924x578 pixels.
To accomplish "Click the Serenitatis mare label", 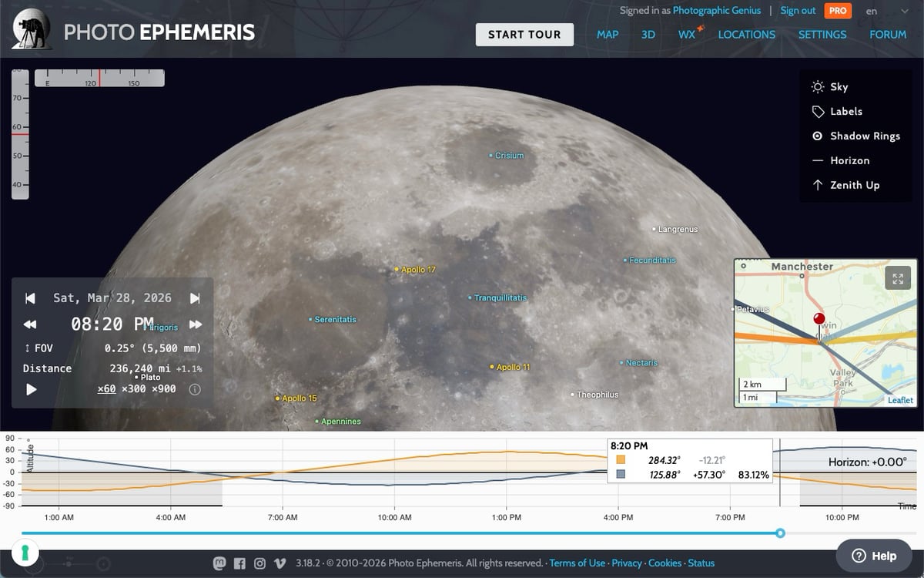I will pyautogui.click(x=333, y=319).
